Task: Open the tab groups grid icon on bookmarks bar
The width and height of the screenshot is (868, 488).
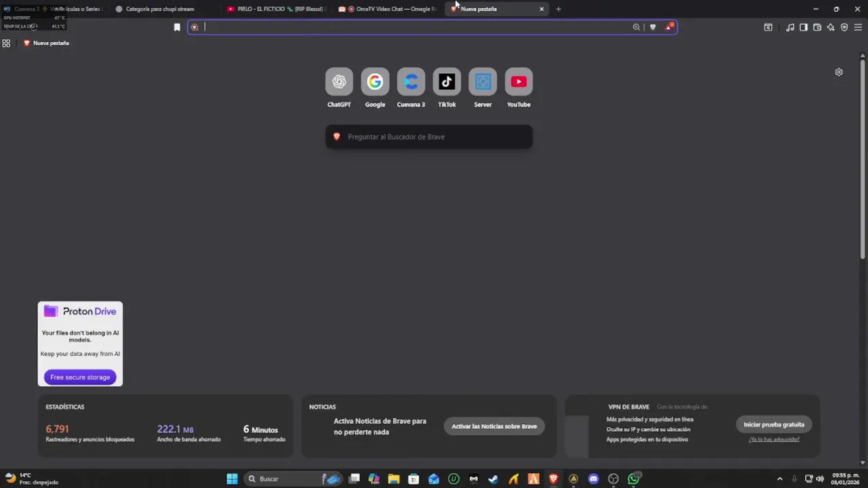Action: point(6,43)
